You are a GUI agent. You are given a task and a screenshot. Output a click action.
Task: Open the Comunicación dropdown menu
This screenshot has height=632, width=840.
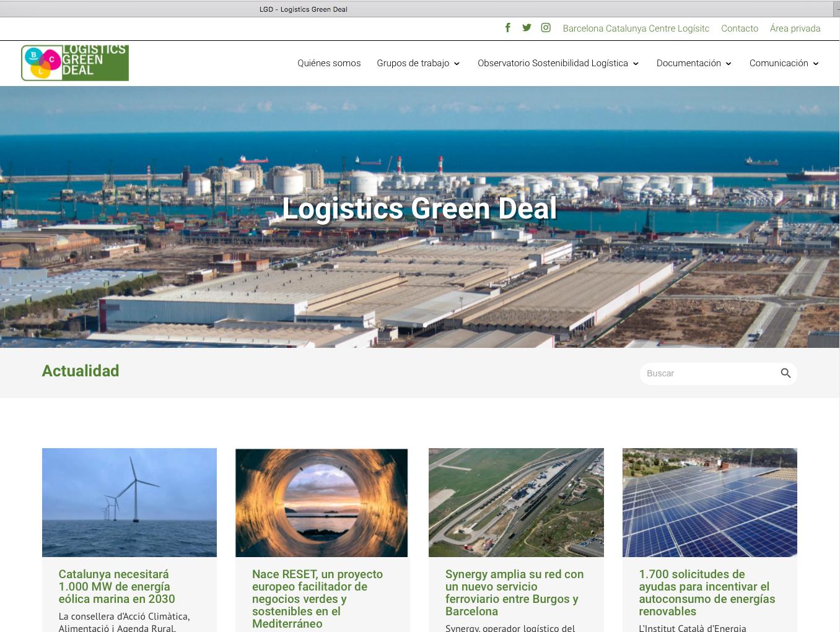point(784,63)
